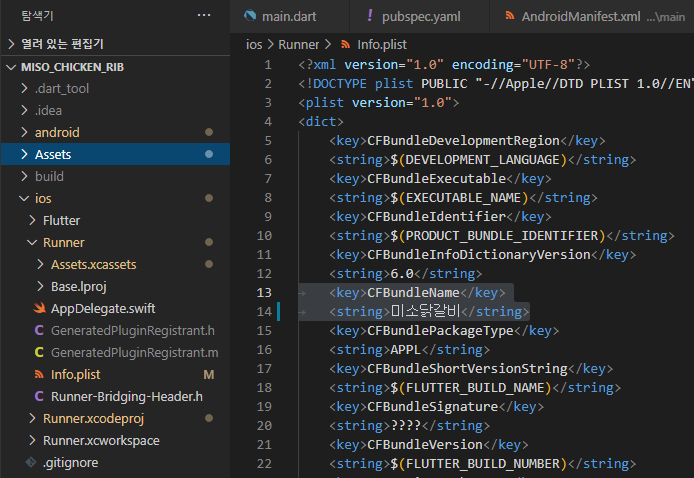694x478 pixels.
Task: Open the Explorer more actions ellipsis menu
Action: coord(204,15)
